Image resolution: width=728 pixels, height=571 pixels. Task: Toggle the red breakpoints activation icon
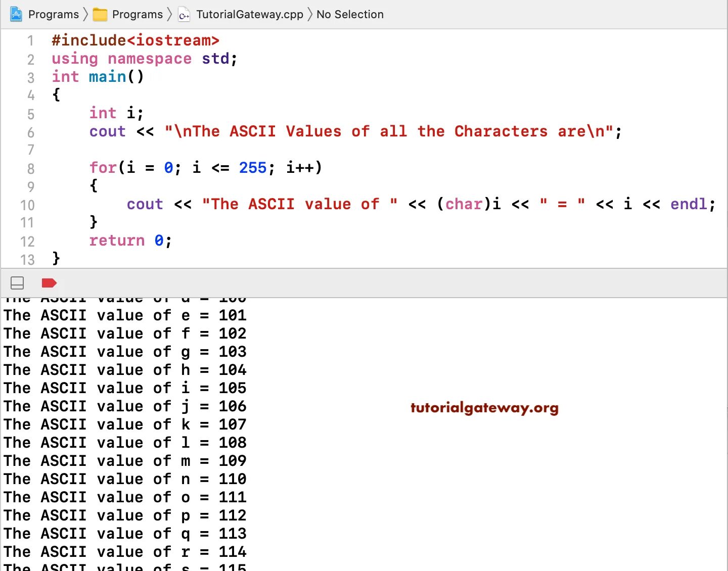(x=49, y=283)
